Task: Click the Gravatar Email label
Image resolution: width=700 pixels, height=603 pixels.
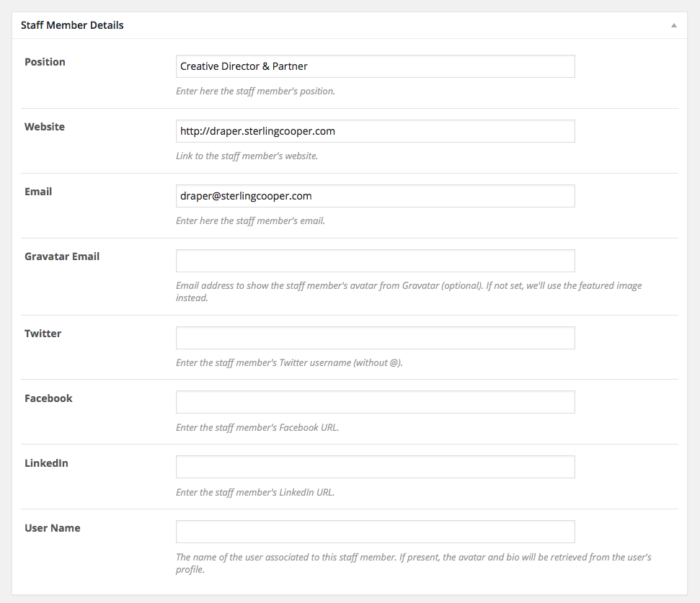Action: (62, 256)
